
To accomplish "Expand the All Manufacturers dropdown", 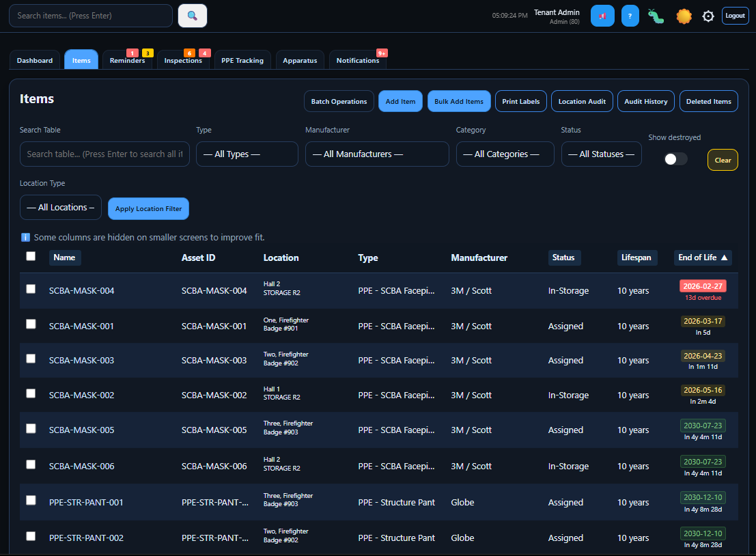I will (x=377, y=154).
